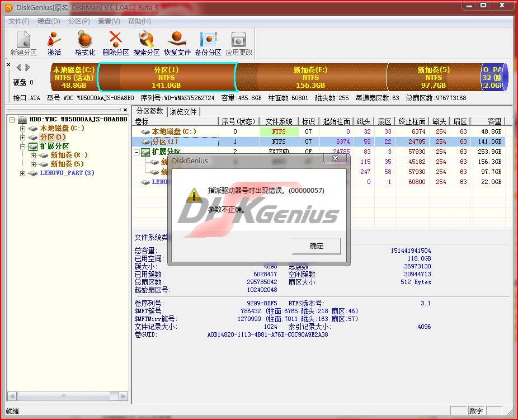Click the 搜索分区 search partition icon

click(147, 43)
